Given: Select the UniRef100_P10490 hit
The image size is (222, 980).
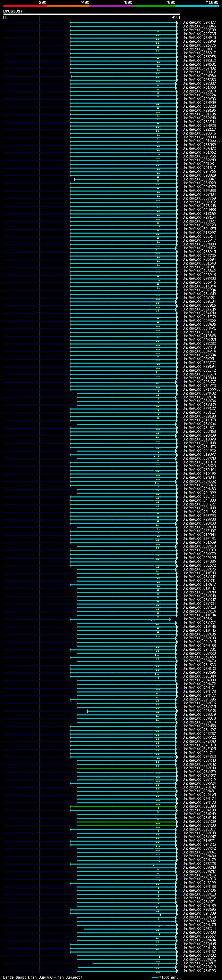Looking at the screenshot, I should (x=199, y=473).
